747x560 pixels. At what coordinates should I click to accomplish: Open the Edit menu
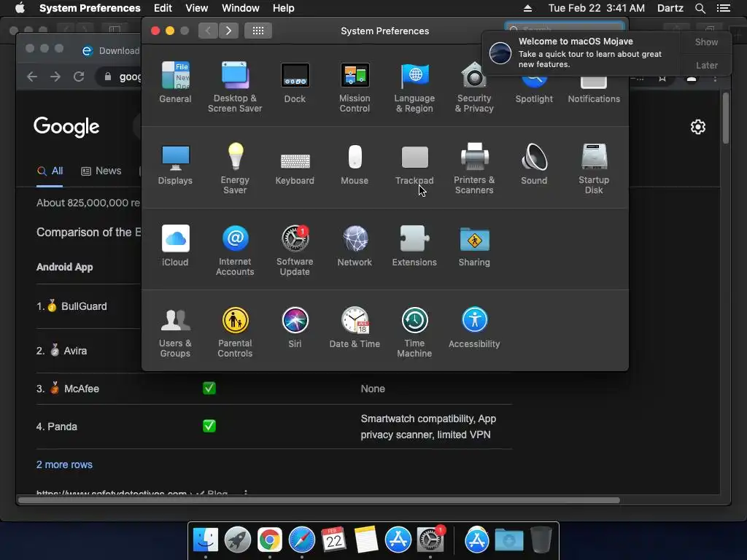tap(163, 8)
